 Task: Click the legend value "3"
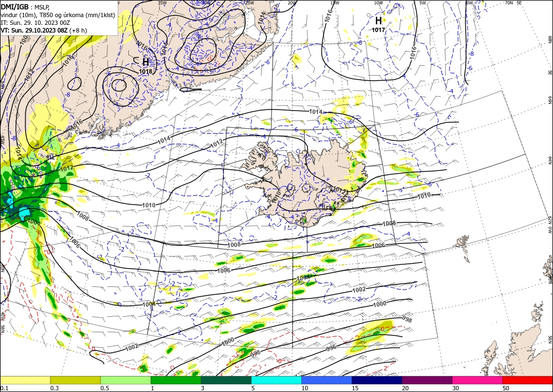click(x=202, y=388)
